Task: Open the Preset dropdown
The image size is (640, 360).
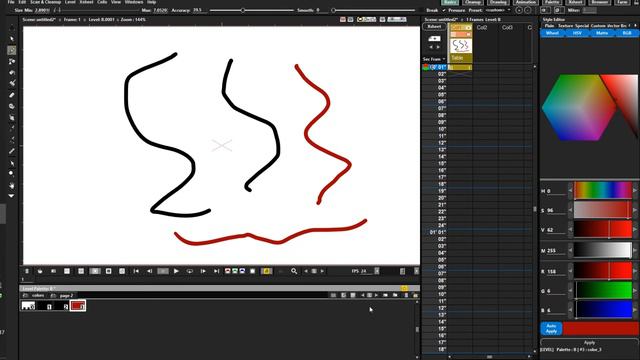Action: tap(498, 10)
